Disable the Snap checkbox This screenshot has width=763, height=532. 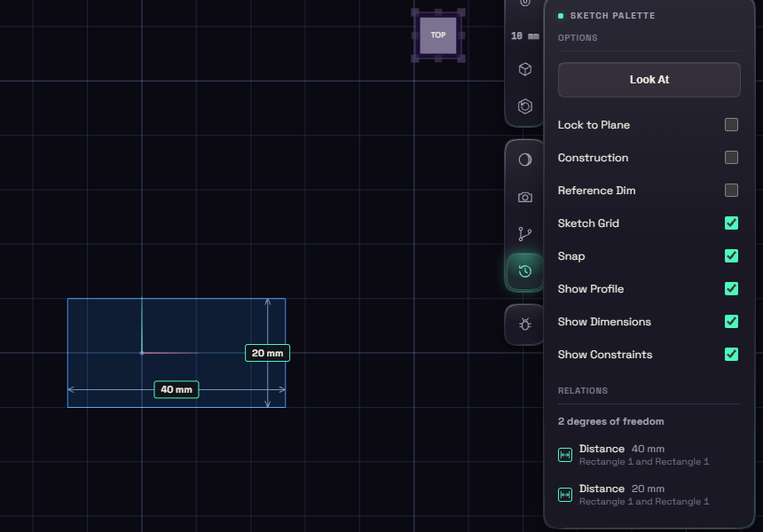coord(731,255)
